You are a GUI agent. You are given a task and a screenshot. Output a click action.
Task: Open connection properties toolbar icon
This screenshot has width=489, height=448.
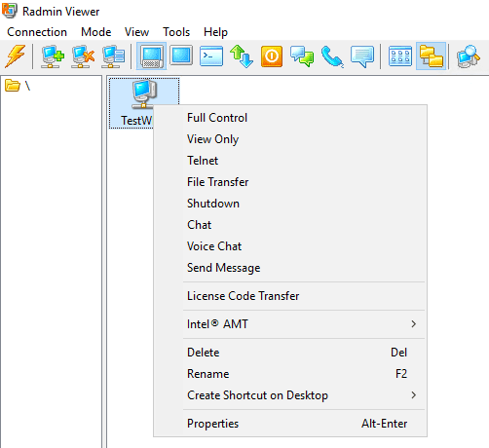113,56
